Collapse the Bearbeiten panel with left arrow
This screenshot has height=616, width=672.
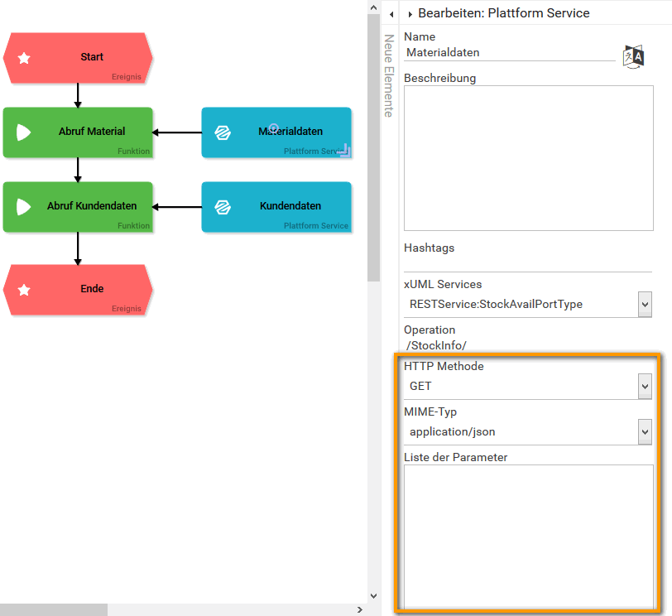(391, 14)
